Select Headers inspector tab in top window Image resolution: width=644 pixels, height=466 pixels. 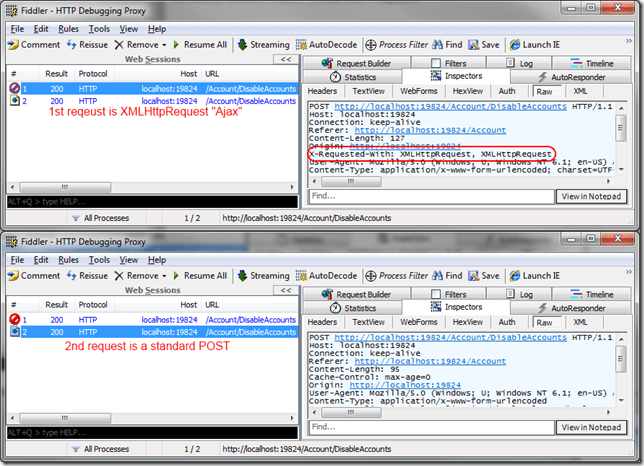tap(322, 91)
